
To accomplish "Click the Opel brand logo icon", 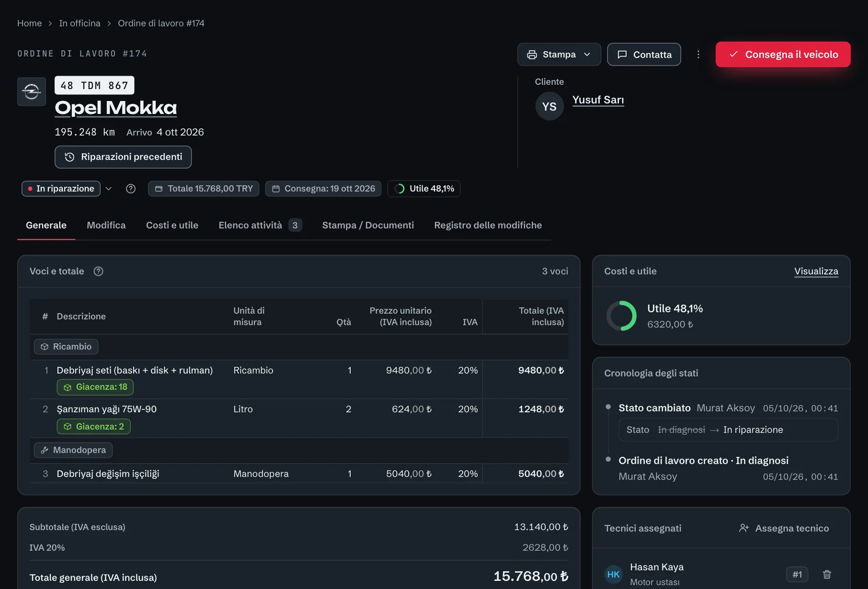I will click(x=32, y=91).
